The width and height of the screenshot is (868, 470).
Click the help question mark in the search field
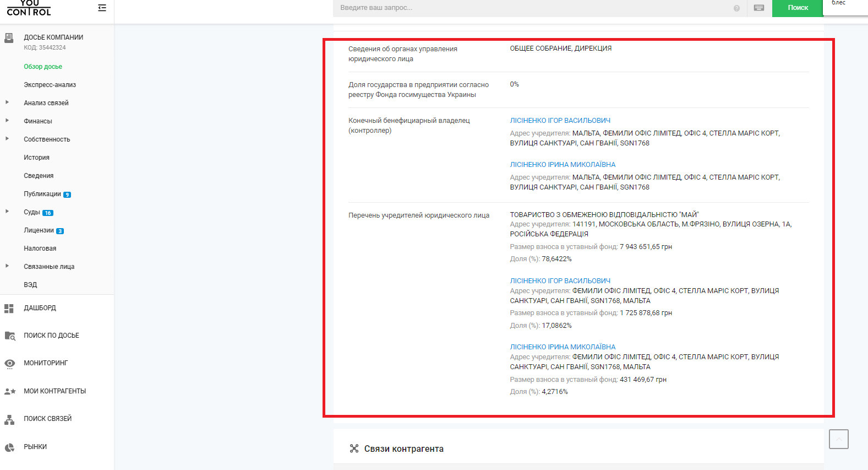tap(736, 8)
